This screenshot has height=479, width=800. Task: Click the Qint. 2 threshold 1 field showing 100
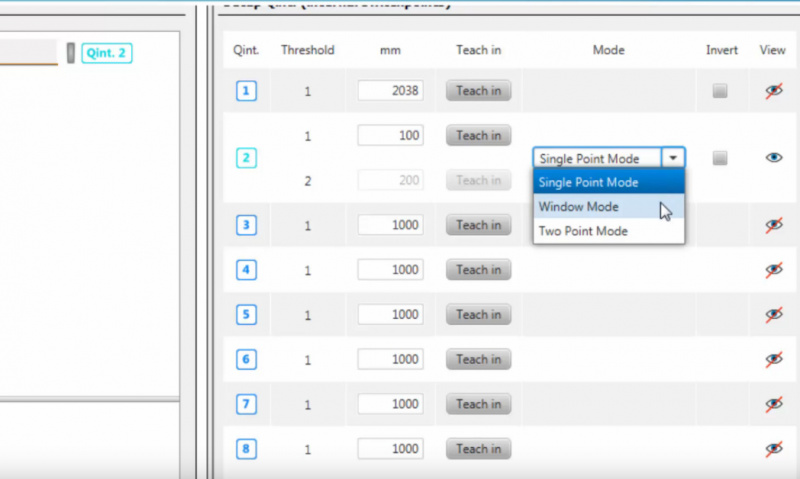coord(390,135)
